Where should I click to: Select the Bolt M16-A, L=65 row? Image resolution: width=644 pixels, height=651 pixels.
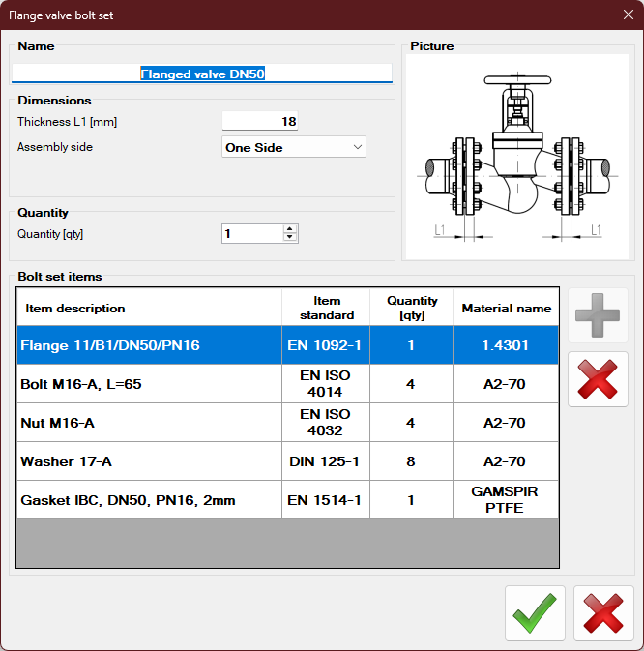[x=150, y=384]
